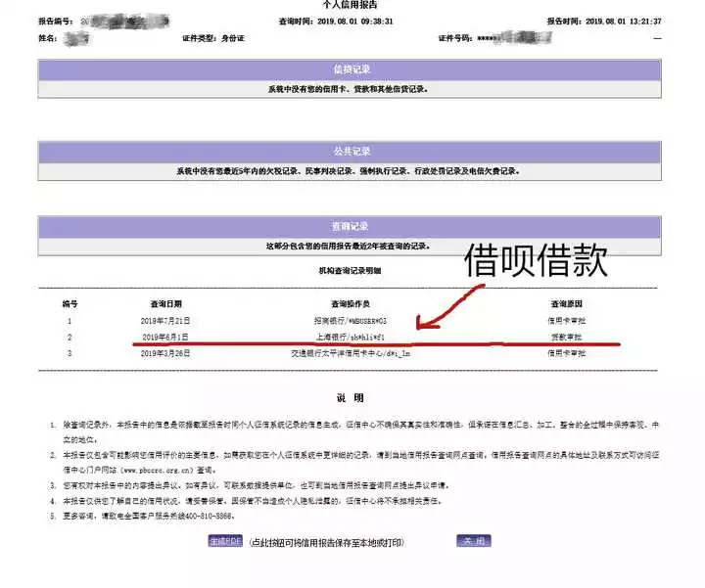Viewport: 705px width, 588px height.
Task: Click the 机构查询记录明细 heading
Action: (x=350, y=270)
